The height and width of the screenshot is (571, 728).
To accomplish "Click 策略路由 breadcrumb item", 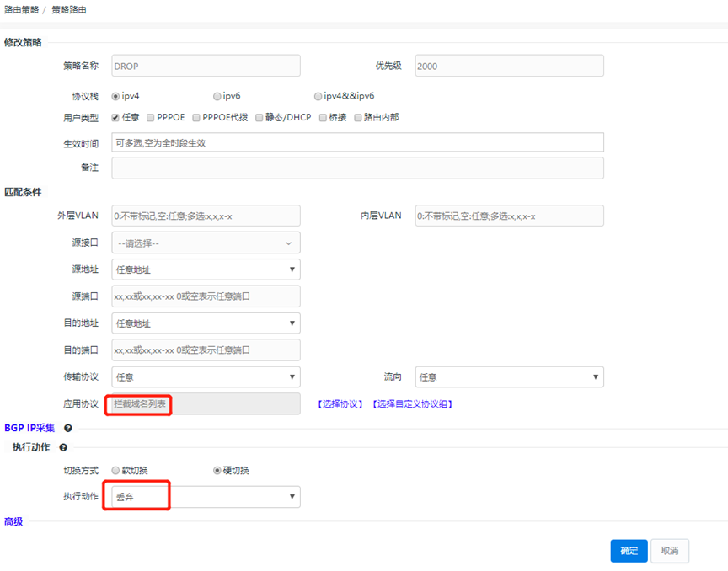I will (x=69, y=10).
